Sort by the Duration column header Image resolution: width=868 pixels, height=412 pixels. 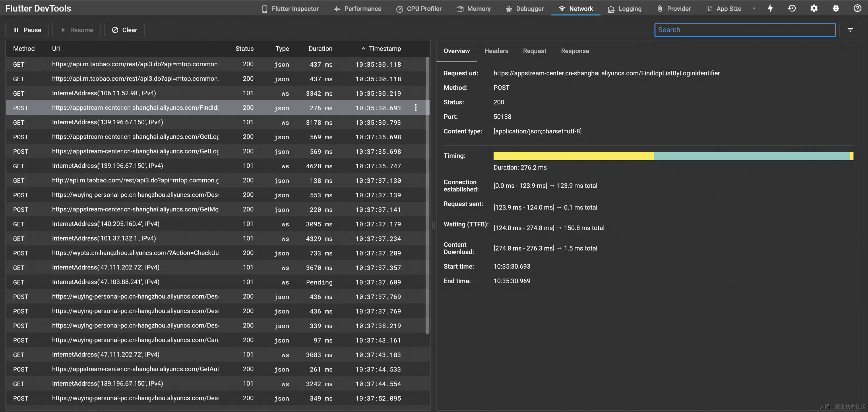click(320, 49)
